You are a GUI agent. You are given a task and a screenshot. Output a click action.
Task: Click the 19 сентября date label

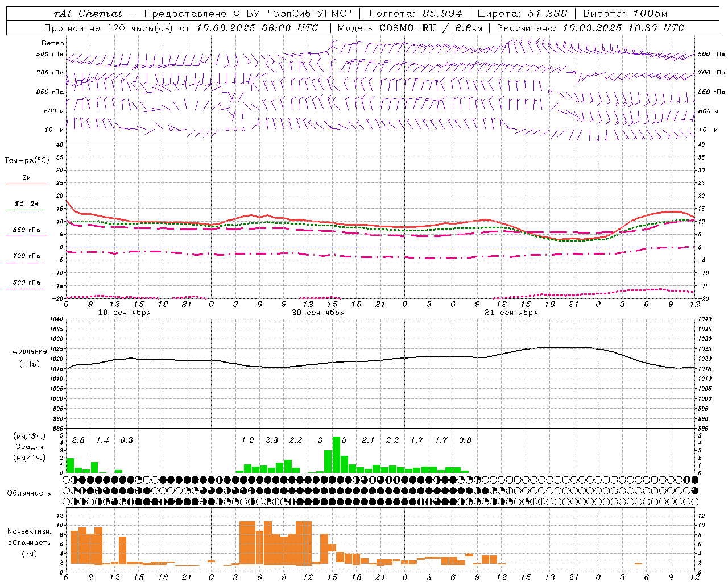click(x=125, y=313)
